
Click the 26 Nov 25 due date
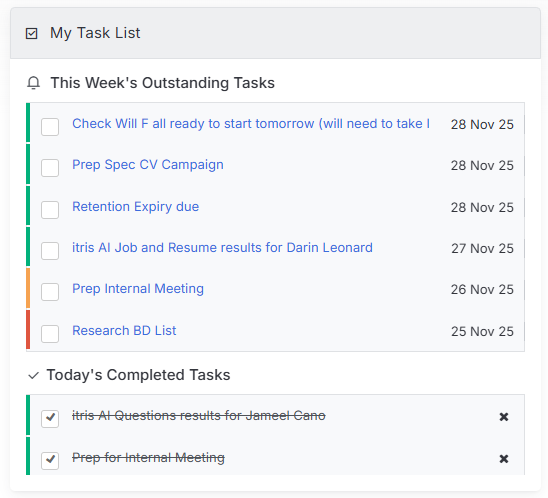point(482,289)
